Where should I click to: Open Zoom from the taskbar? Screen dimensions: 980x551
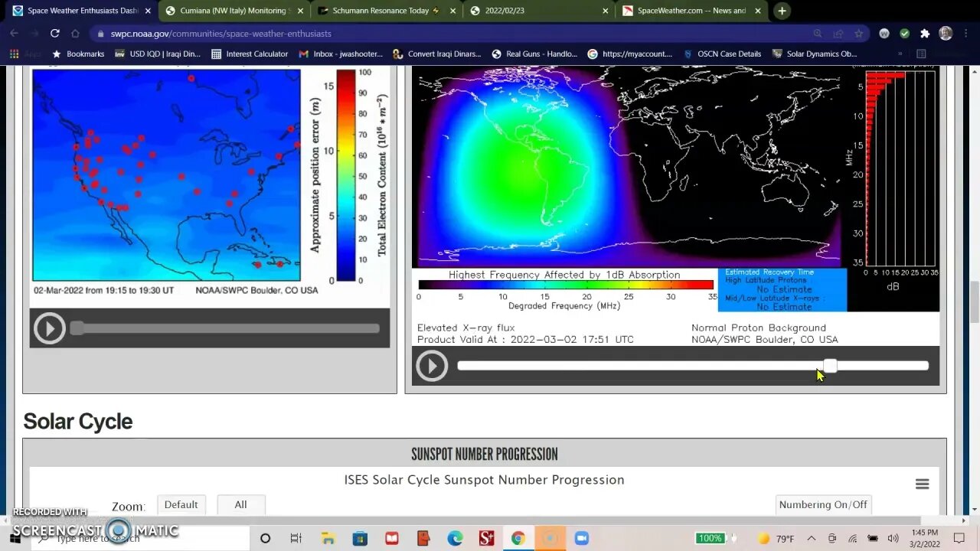(x=581, y=539)
